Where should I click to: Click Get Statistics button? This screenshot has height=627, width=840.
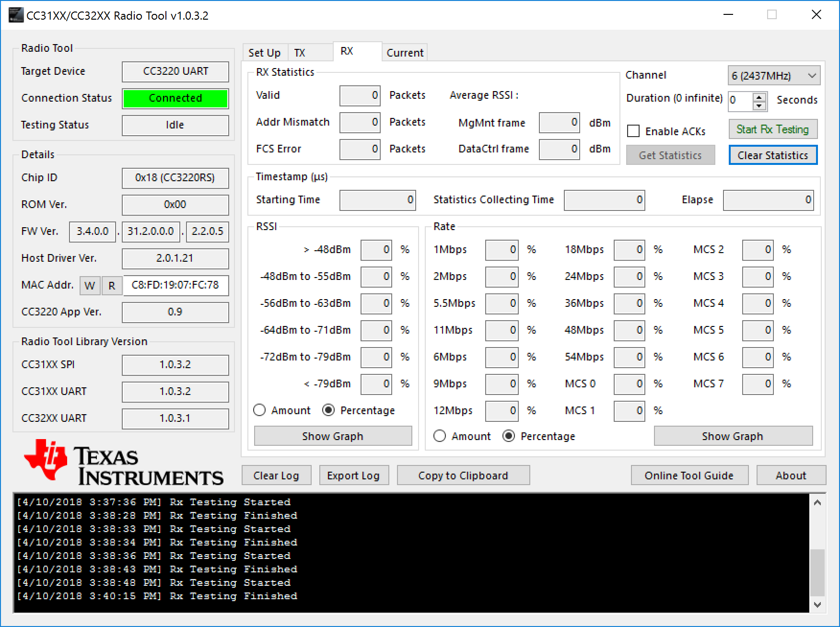[x=670, y=155]
